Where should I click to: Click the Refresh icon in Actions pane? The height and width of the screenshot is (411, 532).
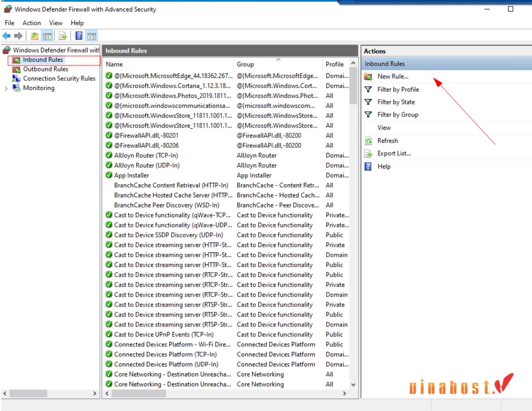coord(368,141)
